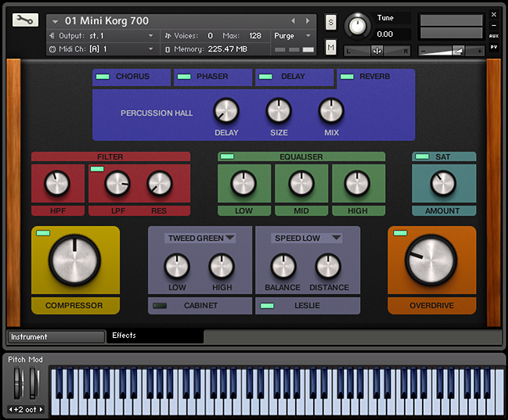
Task: Click the Pitch wheel
Action: (19, 383)
